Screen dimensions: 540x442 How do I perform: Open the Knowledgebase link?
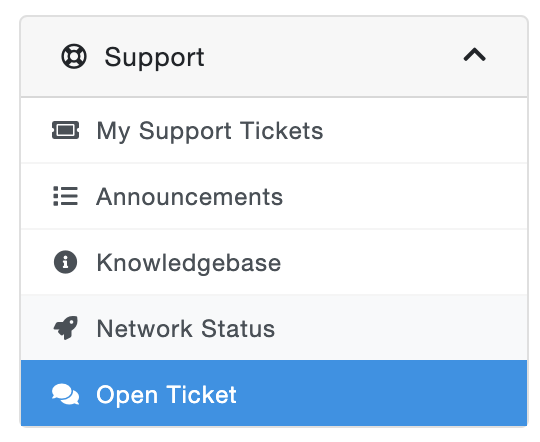click(x=189, y=263)
